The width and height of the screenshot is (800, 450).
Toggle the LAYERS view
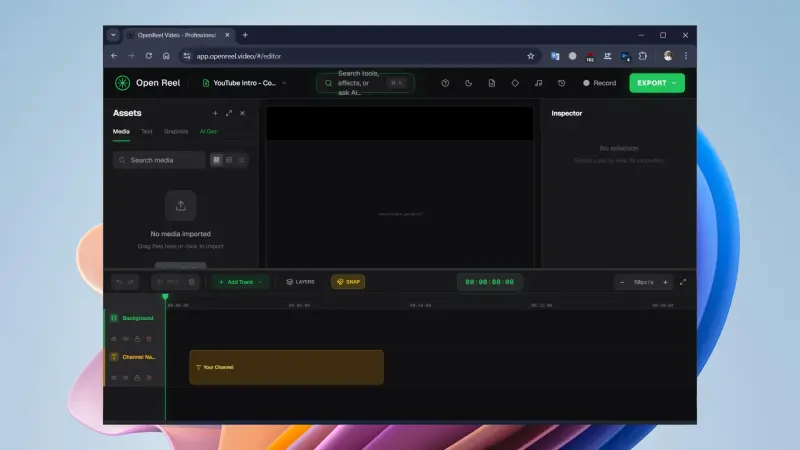tap(300, 282)
